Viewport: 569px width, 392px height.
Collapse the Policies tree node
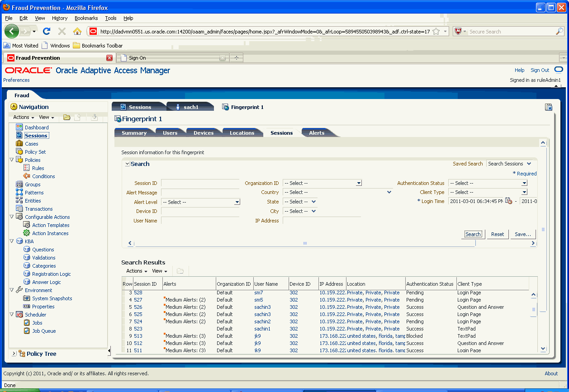(x=11, y=160)
